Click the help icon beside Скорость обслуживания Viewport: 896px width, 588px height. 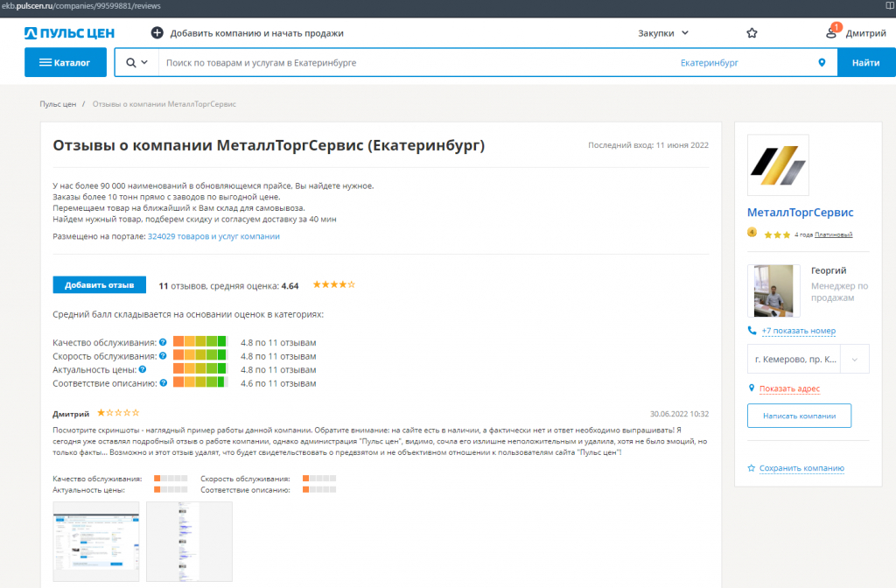coord(163,356)
